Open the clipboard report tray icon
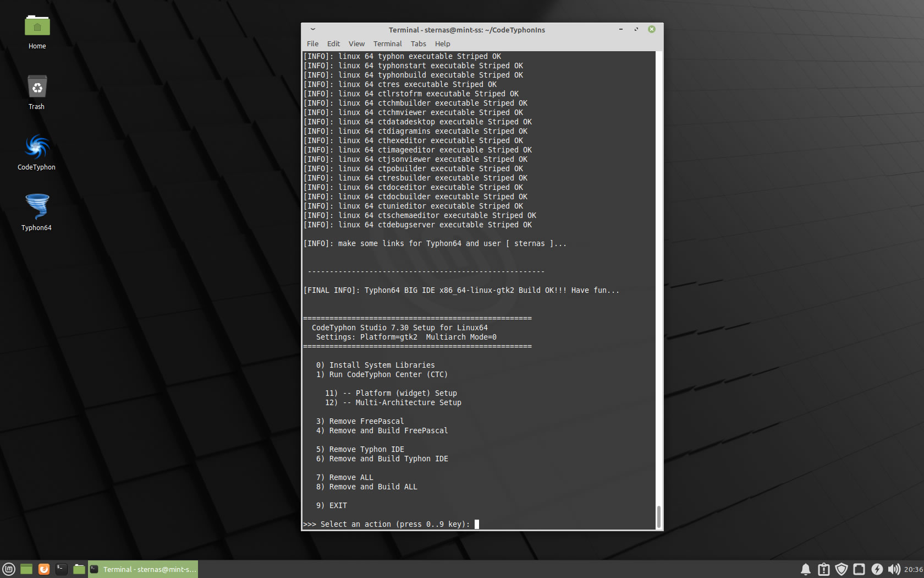The width and height of the screenshot is (924, 578). tap(823, 569)
